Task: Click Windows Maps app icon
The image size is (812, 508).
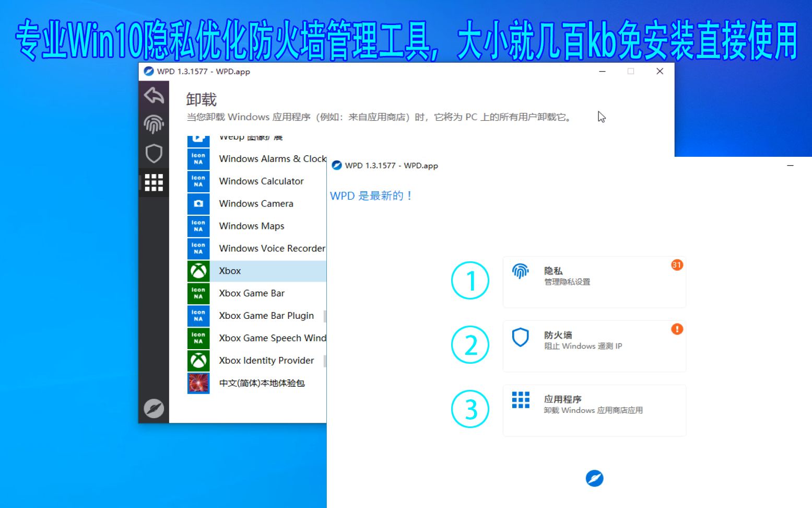Action: (198, 226)
